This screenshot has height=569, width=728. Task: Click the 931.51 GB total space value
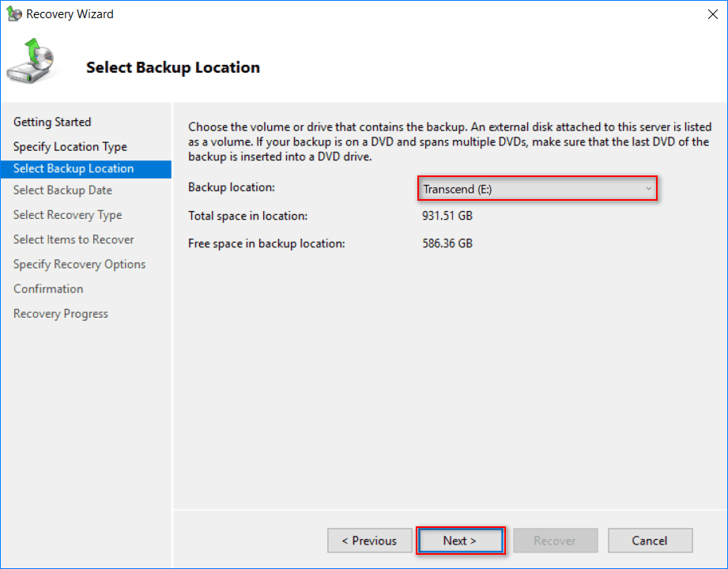447,216
